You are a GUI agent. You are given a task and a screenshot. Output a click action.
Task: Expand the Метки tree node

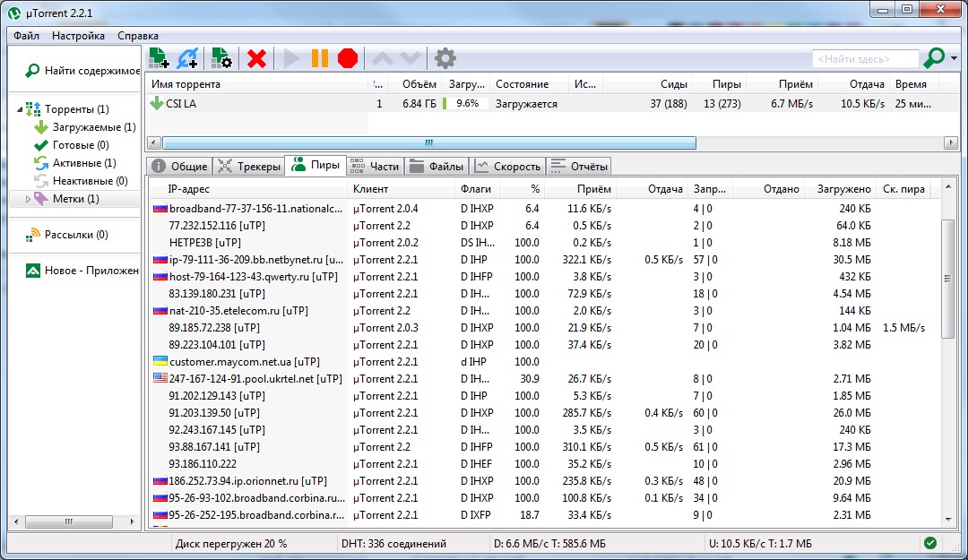click(28, 199)
